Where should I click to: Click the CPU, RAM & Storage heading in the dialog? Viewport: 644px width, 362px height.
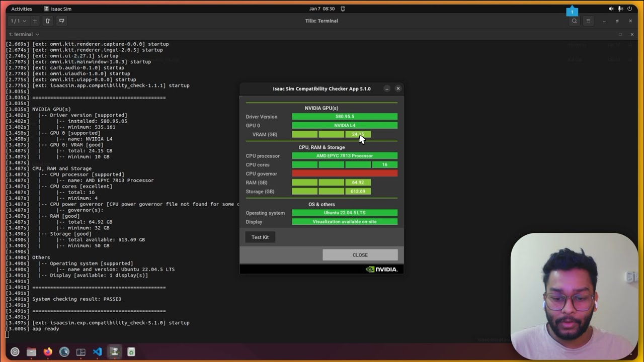pyautogui.click(x=321, y=147)
